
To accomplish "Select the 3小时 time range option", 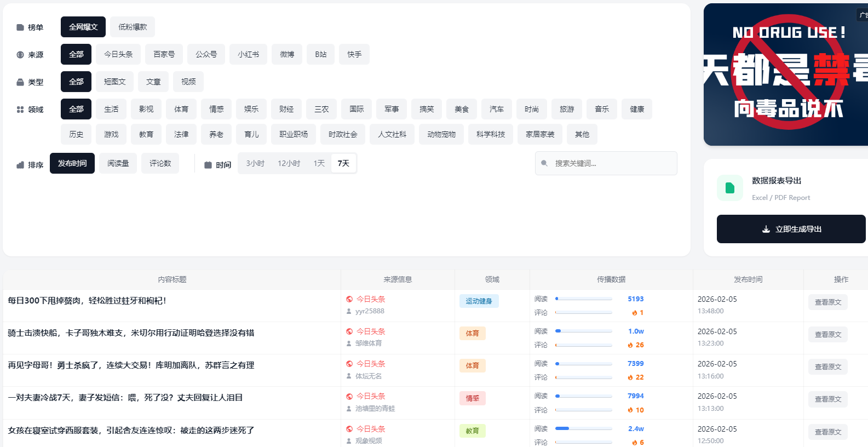I will [255, 163].
